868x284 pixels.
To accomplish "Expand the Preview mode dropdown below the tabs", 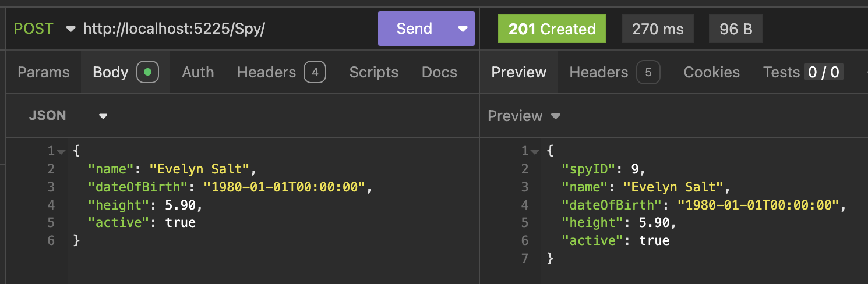I will click(x=524, y=116).
